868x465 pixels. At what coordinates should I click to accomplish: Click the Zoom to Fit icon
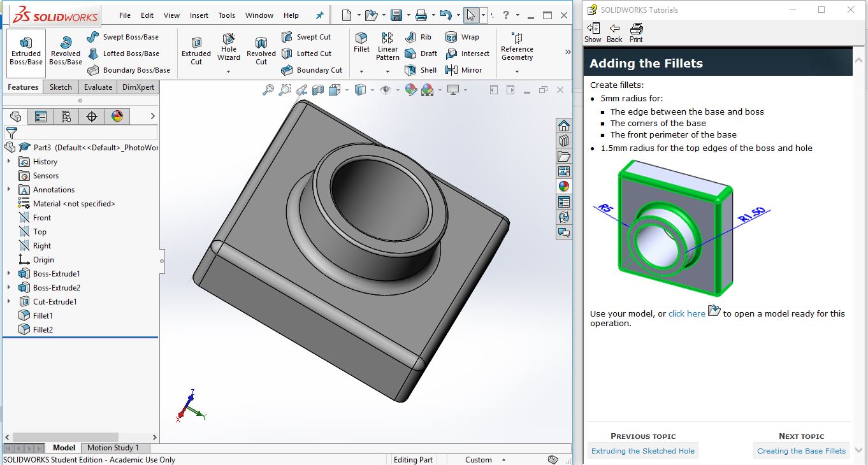(x=268, y=90)
